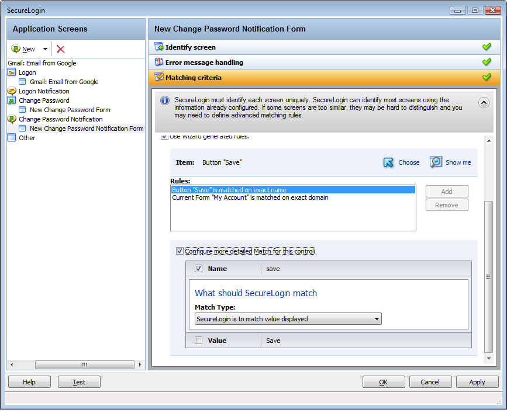
Task: Click the Apply button
Action: point(477,382)
